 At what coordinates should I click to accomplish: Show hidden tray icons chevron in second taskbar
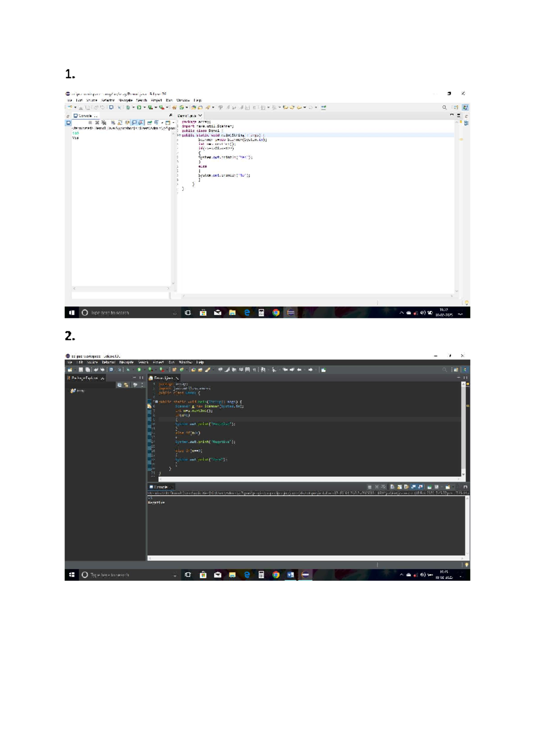coord(401,575)
